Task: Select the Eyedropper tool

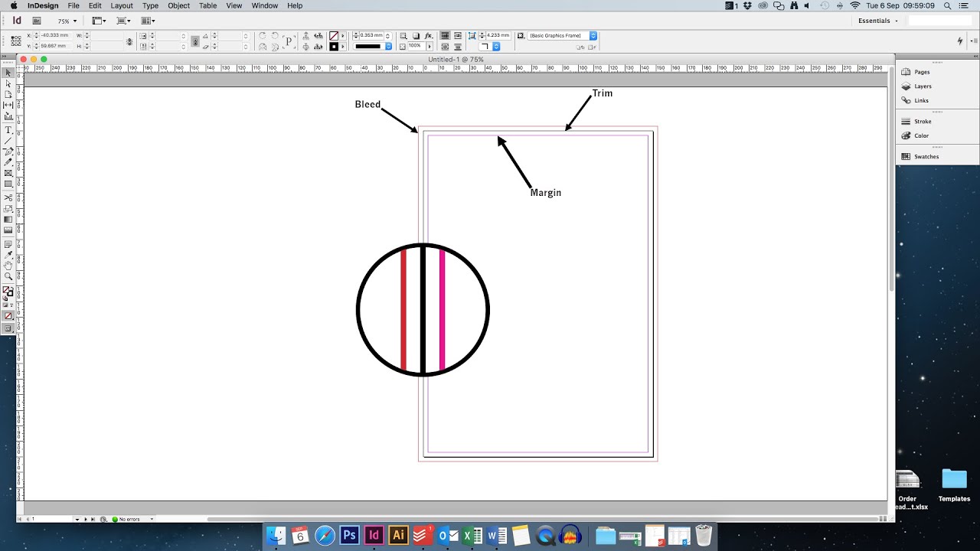Action: click(x=8, y=255)
